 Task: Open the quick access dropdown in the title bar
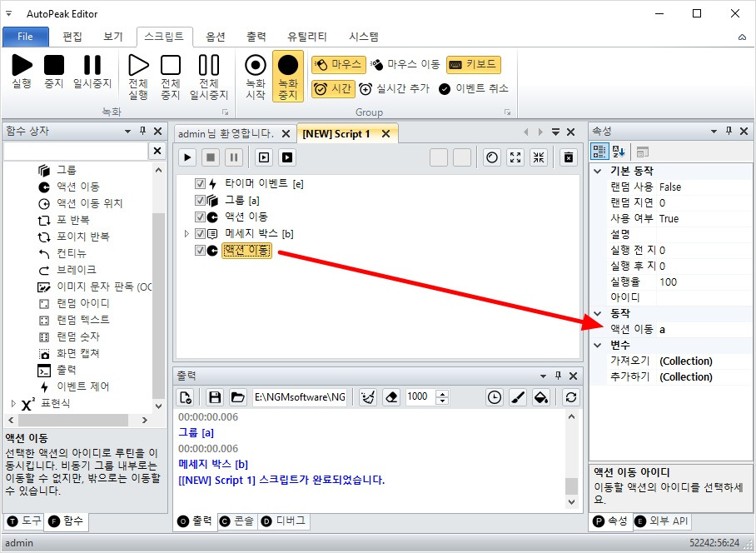[8, 13]
